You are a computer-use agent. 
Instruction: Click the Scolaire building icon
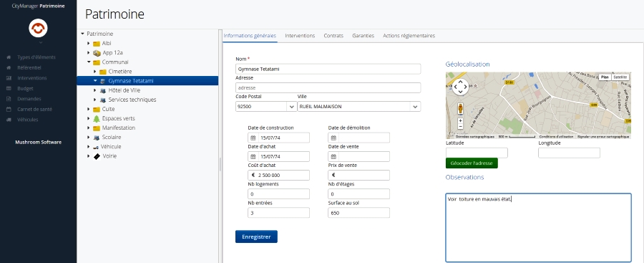[97, 138]
